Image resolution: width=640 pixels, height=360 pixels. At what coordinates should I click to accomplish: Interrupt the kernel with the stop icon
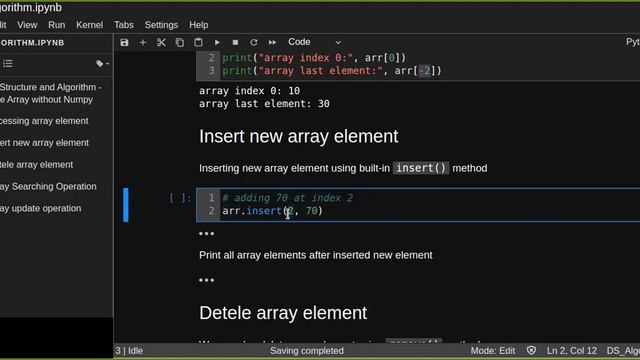(235, 42)
